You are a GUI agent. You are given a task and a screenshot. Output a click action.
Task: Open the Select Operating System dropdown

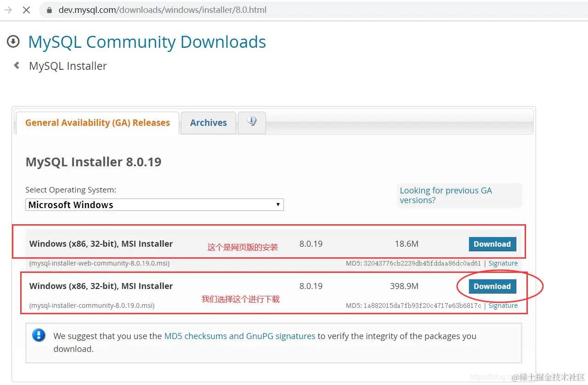point(154,205)
